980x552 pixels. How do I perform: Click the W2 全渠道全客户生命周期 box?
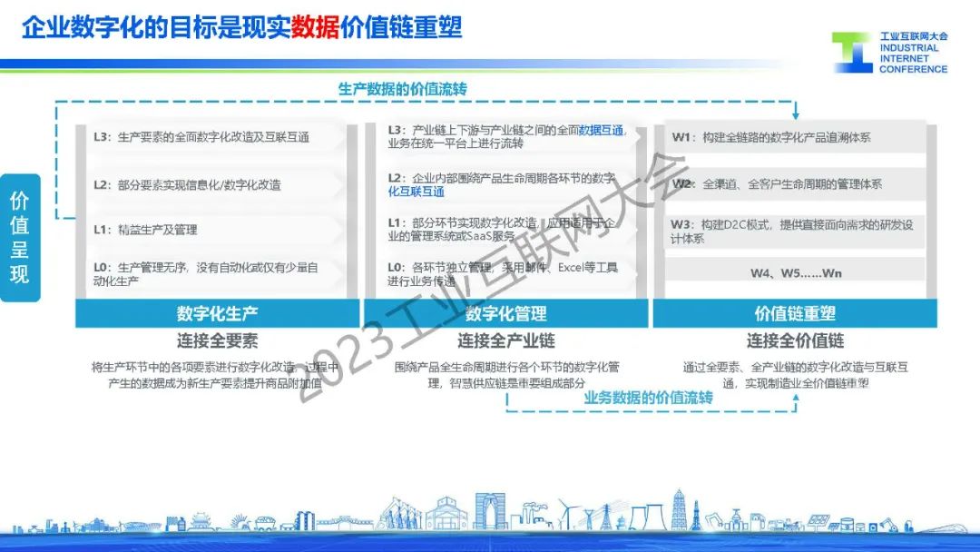(x=795, y=184)
